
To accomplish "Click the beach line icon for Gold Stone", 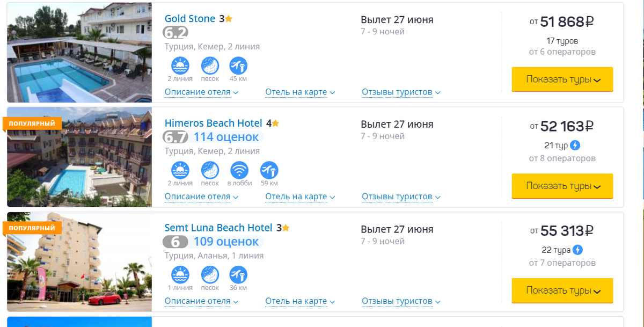I will pyautogui.click(x=180, y=66).
